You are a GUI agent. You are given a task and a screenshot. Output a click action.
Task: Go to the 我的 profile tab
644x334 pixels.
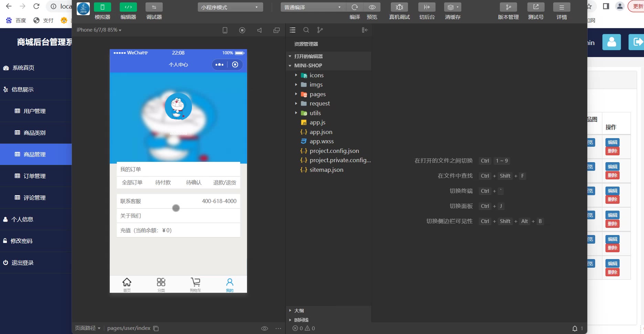[229, 285]
